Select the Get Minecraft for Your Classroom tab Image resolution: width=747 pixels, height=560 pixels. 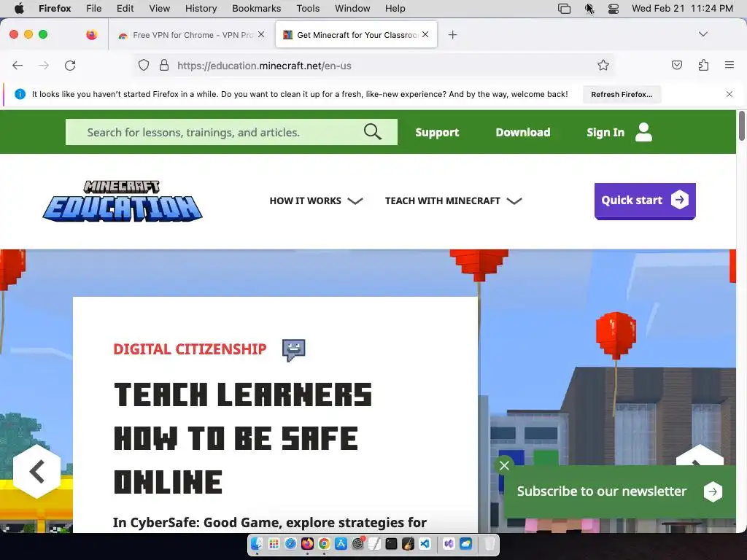pos(356,35)
